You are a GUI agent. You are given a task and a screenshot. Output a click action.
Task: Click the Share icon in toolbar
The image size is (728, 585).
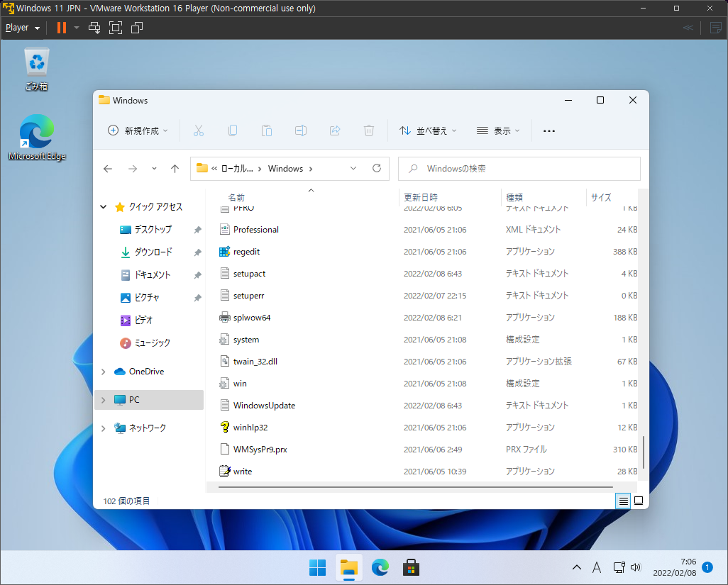[x=335, y=130]
